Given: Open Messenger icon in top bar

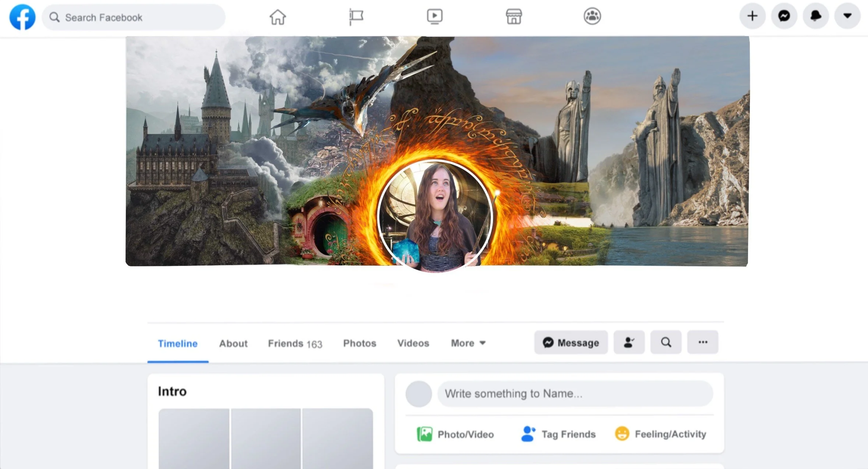Looking at the screenshot, I should coord(784,16).
